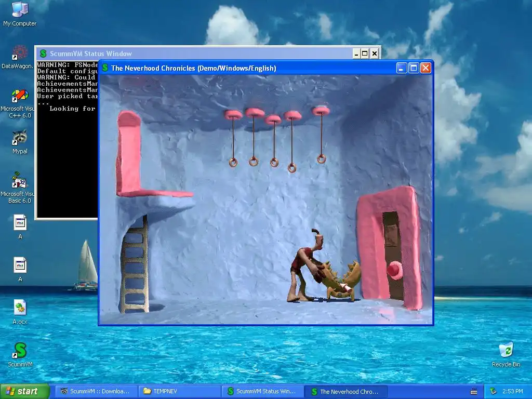Click the keyboard icon in system tray
The height and width of the screenshot is (399, 532).
474,392
